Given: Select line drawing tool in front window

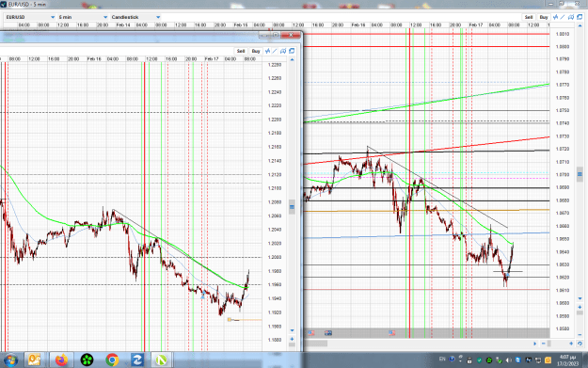Looking at the screenshot, I should point(275,51).
